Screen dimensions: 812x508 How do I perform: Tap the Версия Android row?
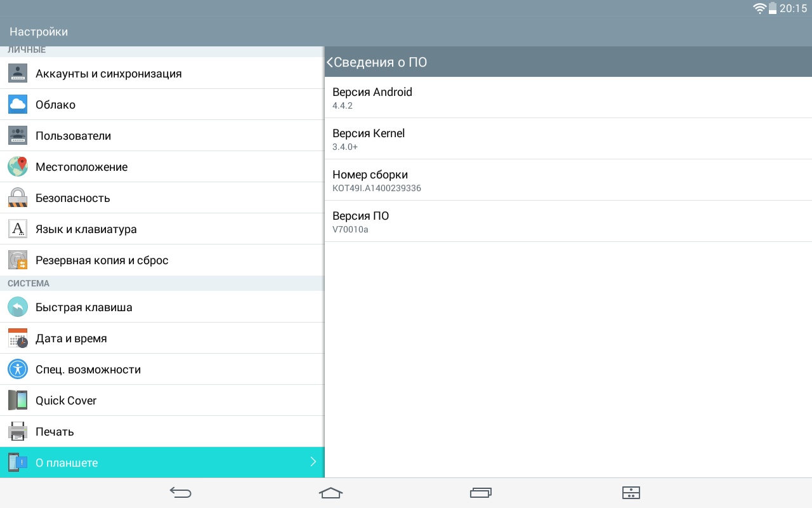coord(568,98)
